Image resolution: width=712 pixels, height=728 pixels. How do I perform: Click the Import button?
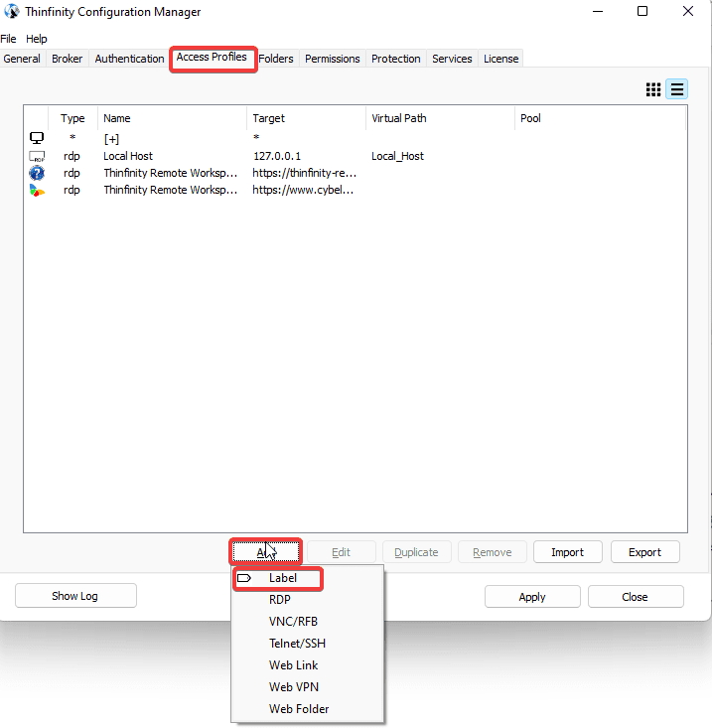[x=568, y=552]
